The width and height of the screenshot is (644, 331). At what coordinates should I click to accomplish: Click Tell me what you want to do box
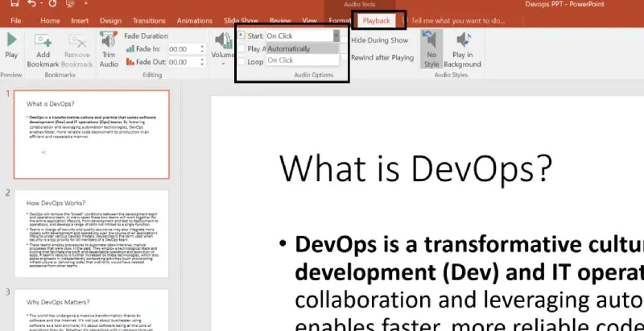pos(457,20)
